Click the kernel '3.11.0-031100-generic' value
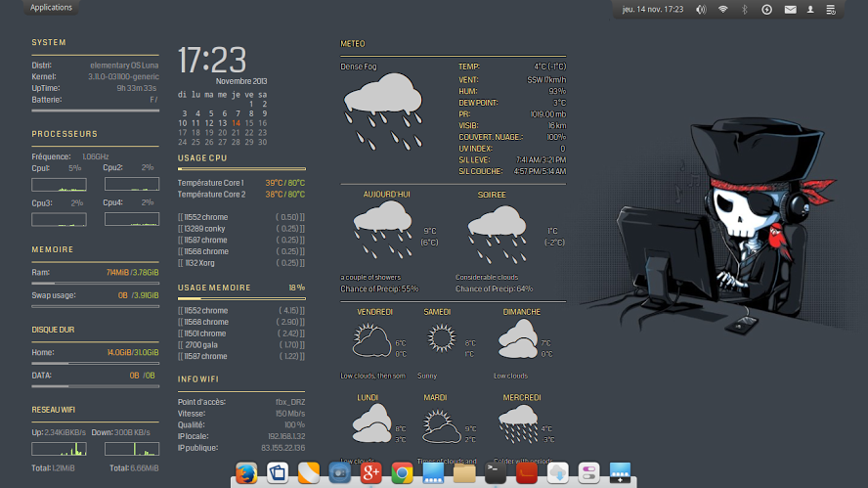868x488 pixels. (x=123, y=77)
